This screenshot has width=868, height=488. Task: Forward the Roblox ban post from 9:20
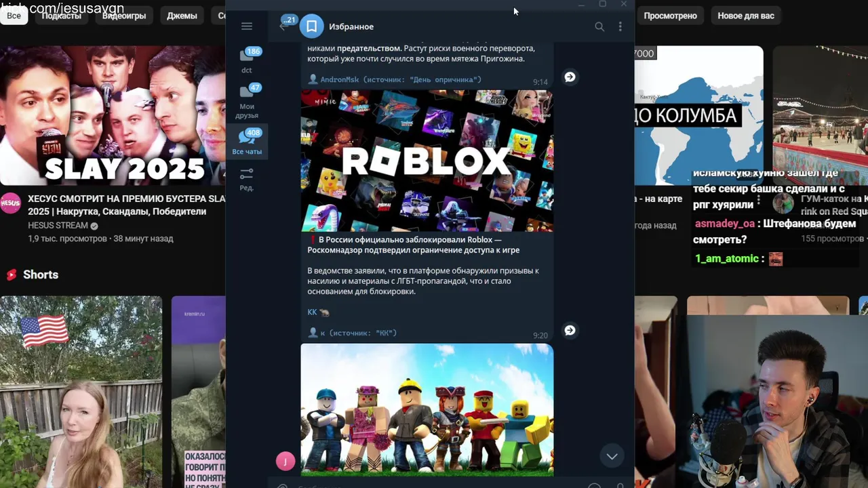(570, 330)
